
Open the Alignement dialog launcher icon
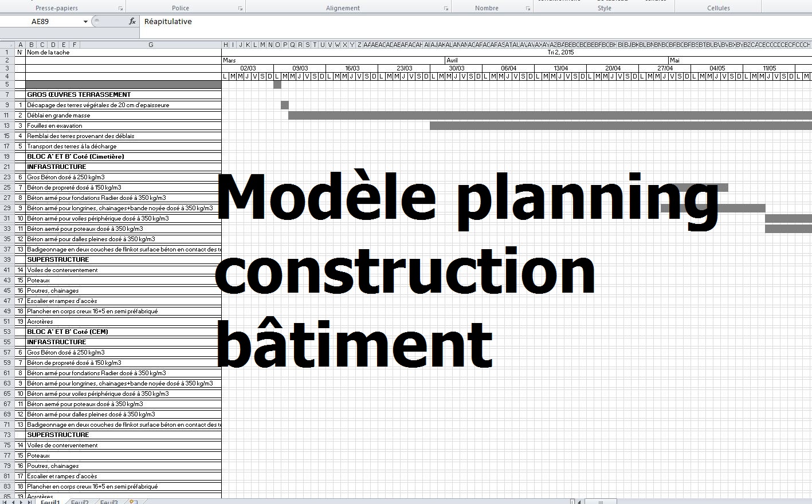point(446,7)
